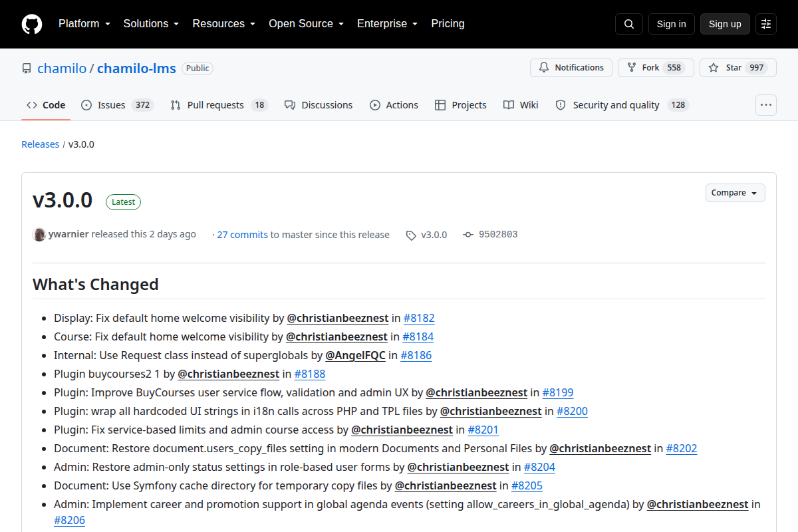Click the What's Changed heading
The height and width of the screenshot is (532, 798).
point(96,284)
